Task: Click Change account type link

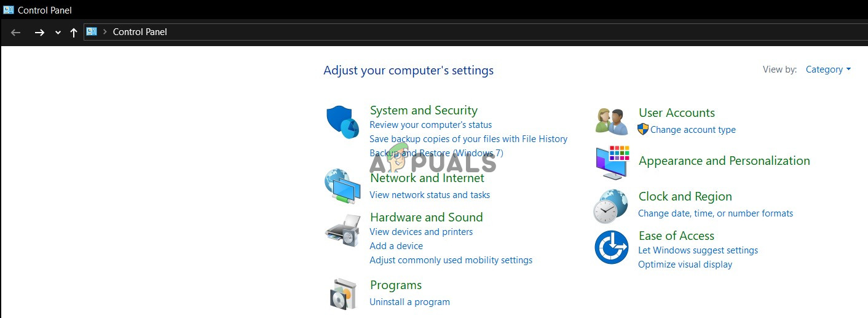Action: (x=693, y=130)
